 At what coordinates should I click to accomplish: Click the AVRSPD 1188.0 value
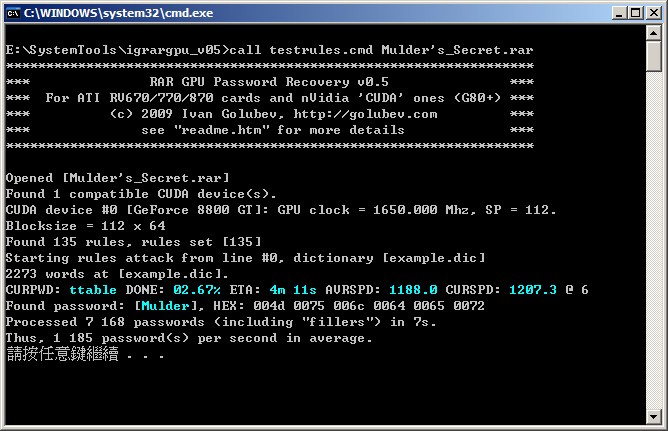(x=413, y=290)
